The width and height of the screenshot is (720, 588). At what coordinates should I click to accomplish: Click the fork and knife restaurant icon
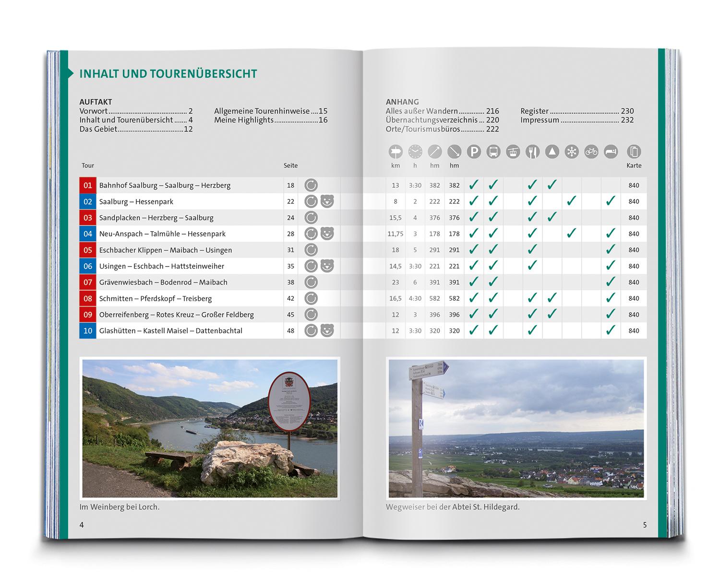pyautogui.click(x=532, y=152)
